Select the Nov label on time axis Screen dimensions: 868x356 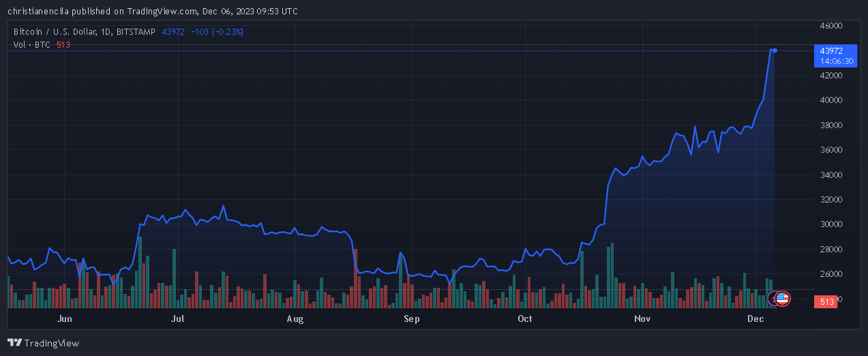[642, 318]
